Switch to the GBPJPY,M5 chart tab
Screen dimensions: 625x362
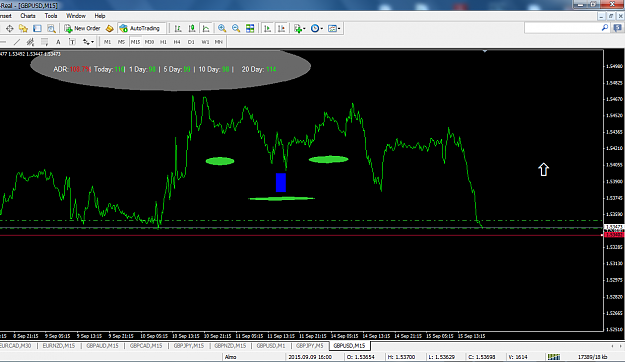coord(310,346)
